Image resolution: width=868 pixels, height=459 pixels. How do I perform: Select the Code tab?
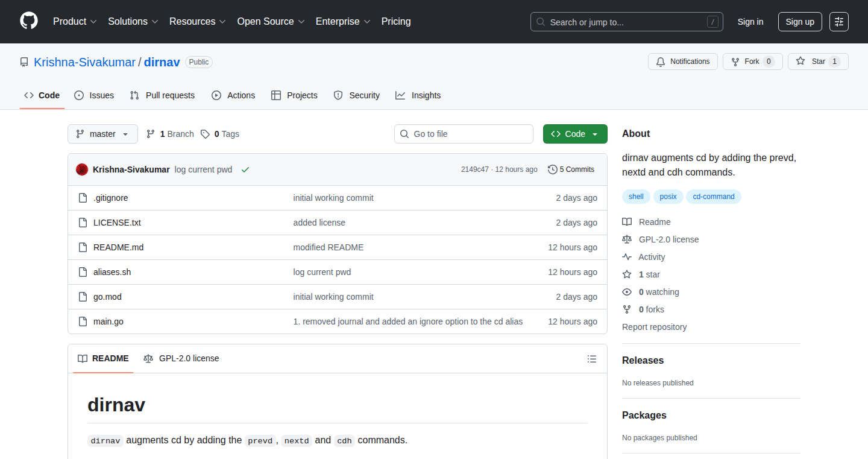[x=42, y=95]
